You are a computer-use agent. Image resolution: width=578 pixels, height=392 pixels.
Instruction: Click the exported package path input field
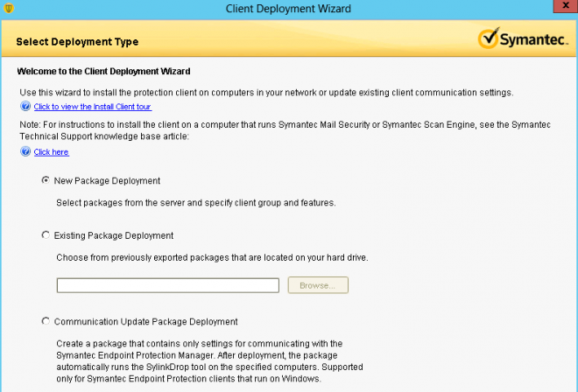168,285
